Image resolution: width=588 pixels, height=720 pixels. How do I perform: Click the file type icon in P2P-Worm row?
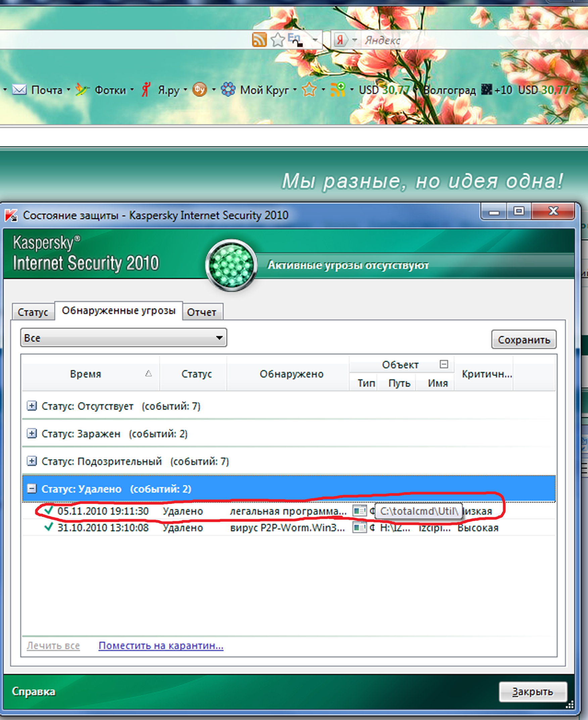pyautogui.click(x=360, y=527)
